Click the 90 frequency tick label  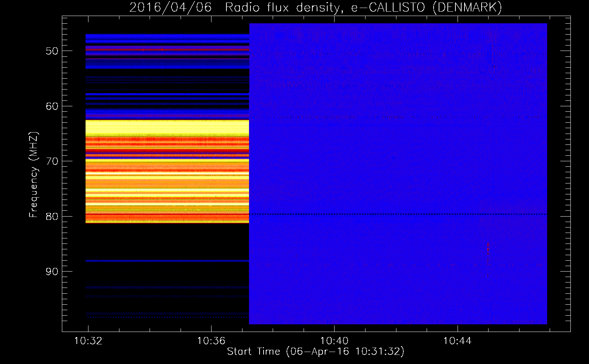click(52, 272)
